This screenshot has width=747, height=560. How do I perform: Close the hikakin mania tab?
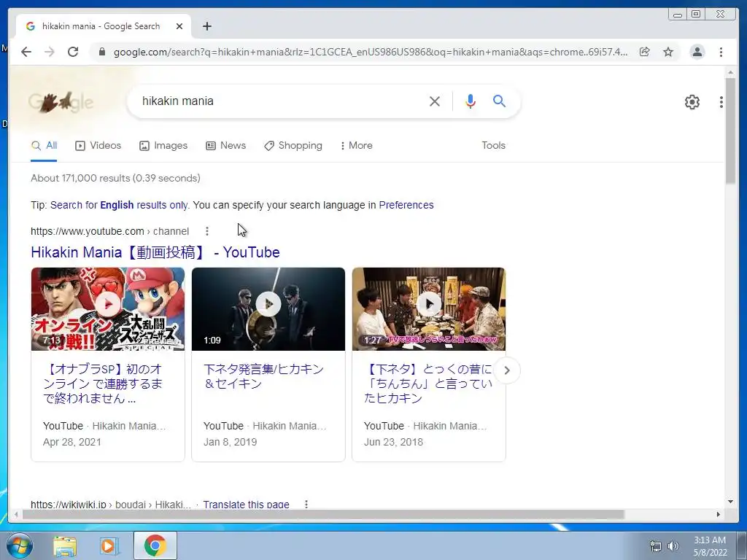point(179,26)
